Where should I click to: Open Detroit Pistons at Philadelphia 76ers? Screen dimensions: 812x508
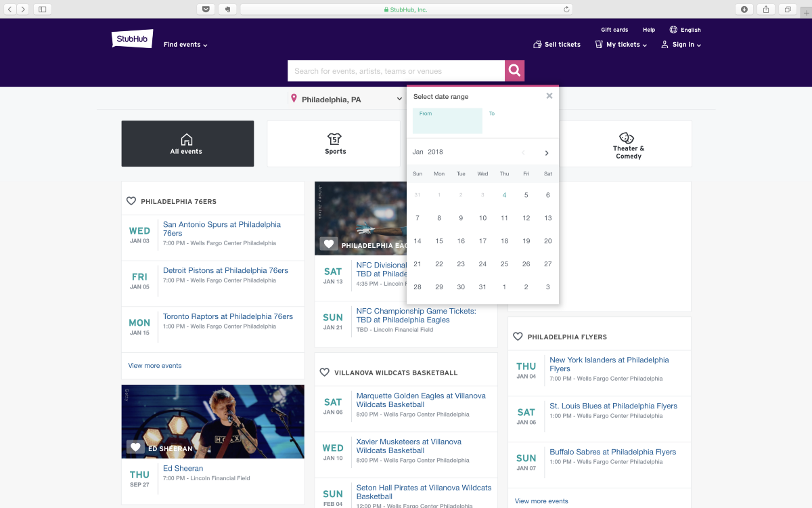click(225, 270)
